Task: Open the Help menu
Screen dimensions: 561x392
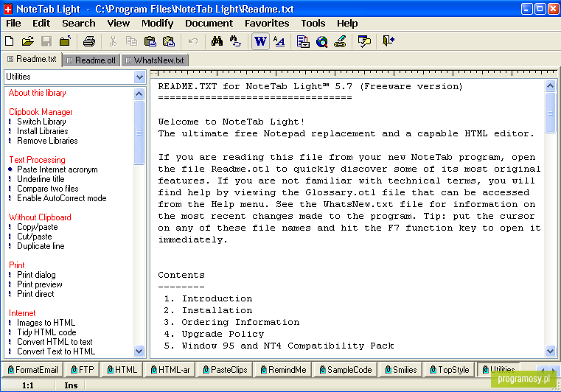Action: coord(347,24)
